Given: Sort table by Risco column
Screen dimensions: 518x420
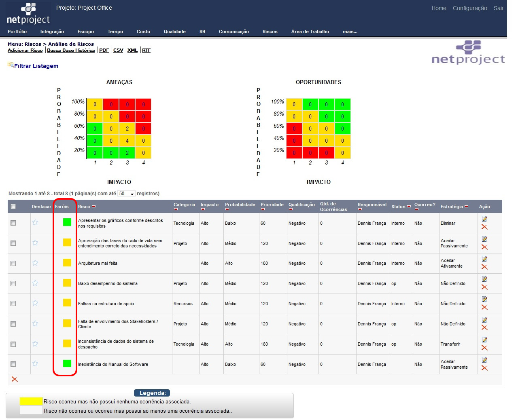Looking at the screenshot, I should (84, 207).
